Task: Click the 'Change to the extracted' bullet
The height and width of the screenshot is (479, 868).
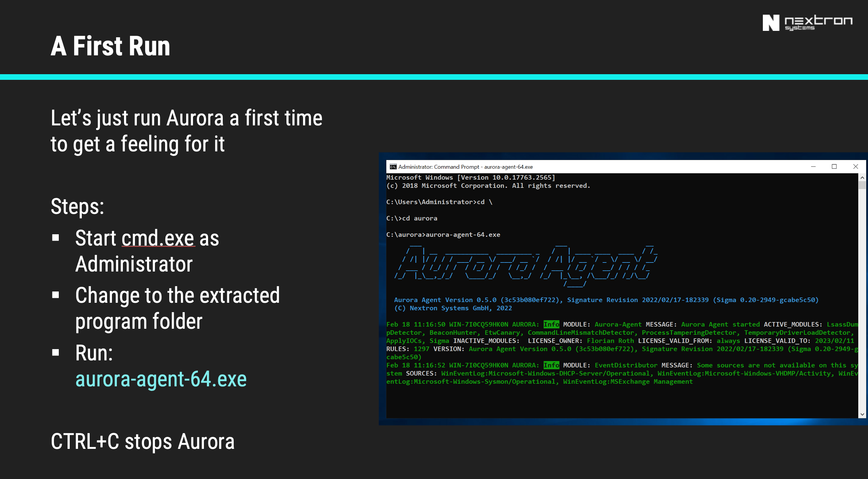Action: [x=177, y=296]
